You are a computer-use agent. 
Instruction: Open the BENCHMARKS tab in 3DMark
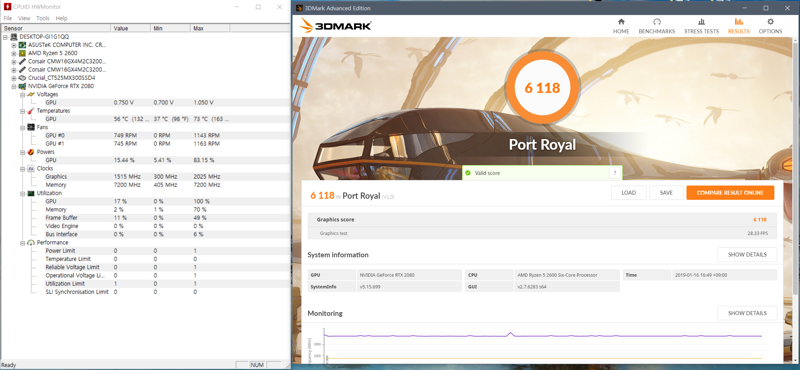tap(657, 26)
